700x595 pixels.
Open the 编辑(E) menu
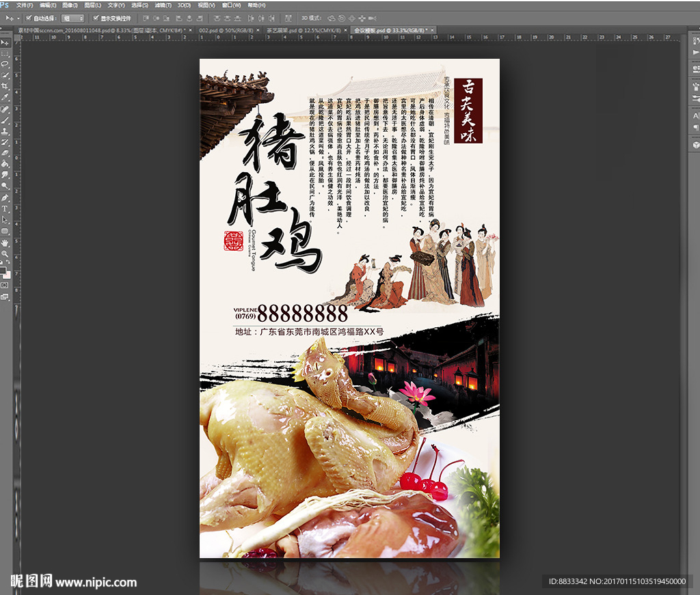pyautogui.click(x=48, y=5)
